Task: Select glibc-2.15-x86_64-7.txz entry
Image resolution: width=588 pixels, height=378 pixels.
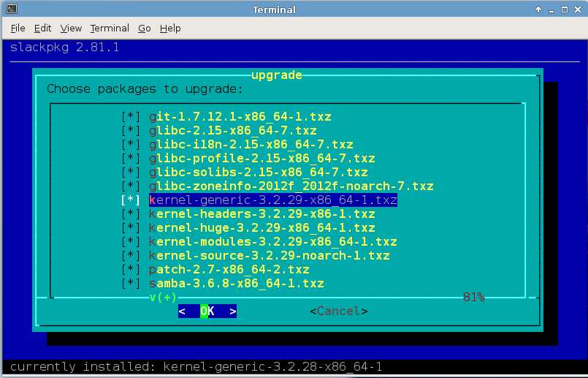Action: (x=233, y=130)
